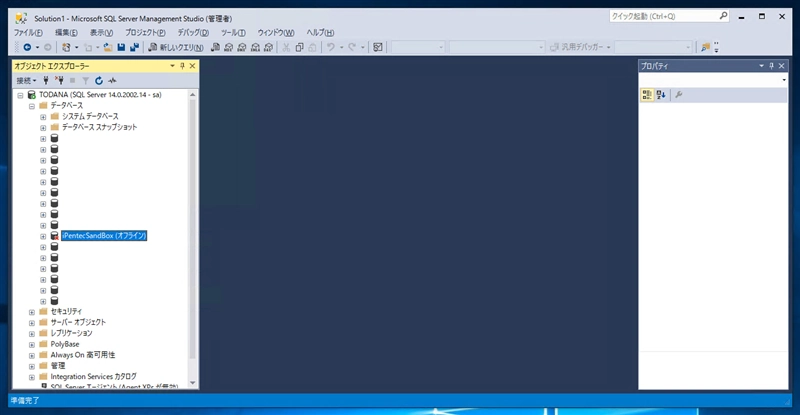Click the Disconnect plug icon

pyautogui.click(x=59, y=80)
